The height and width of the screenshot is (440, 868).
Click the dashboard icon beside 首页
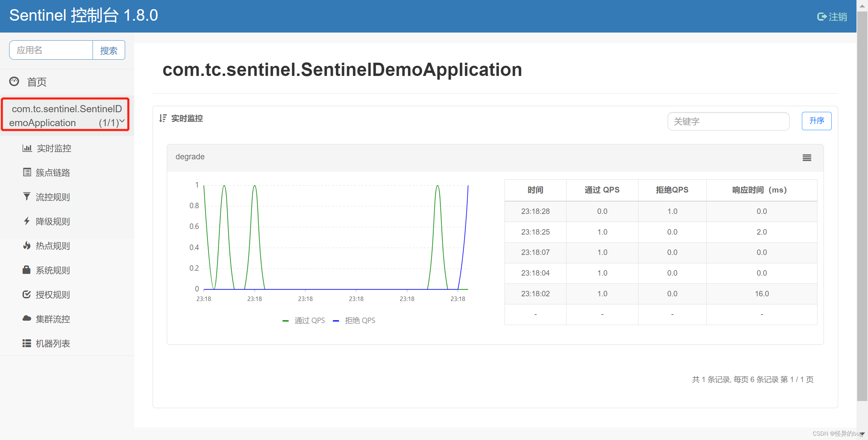(x=14, y=81)
